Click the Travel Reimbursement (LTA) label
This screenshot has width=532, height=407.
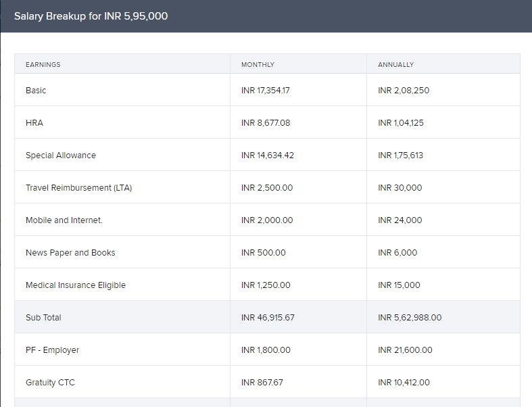pyautogui.click(x=78, y=188)
